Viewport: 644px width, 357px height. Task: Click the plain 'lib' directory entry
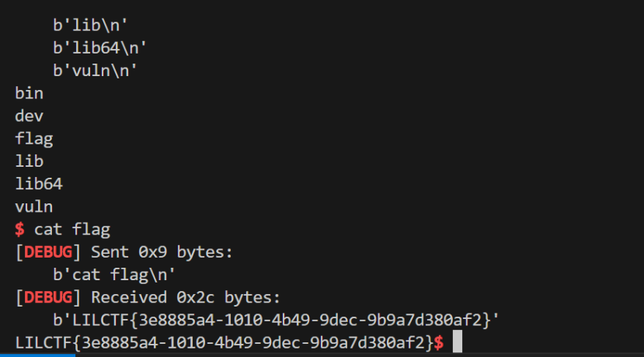(x=30, y=161)
